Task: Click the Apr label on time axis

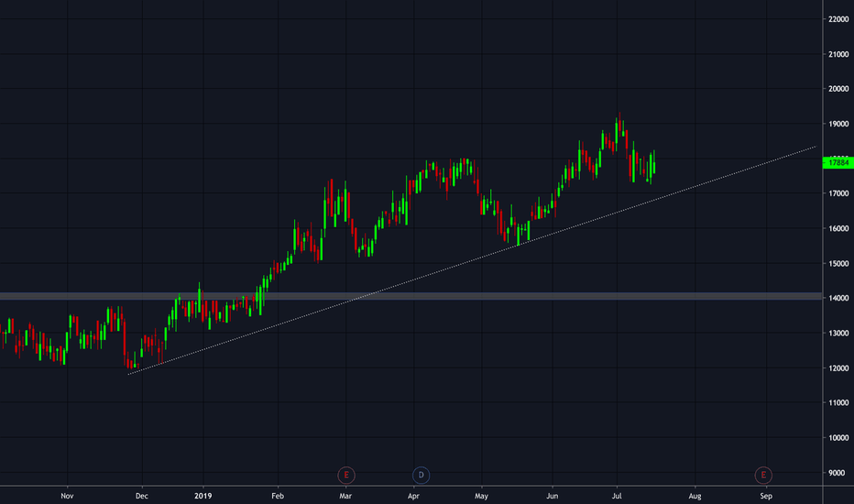Action: tap(413, 496)
